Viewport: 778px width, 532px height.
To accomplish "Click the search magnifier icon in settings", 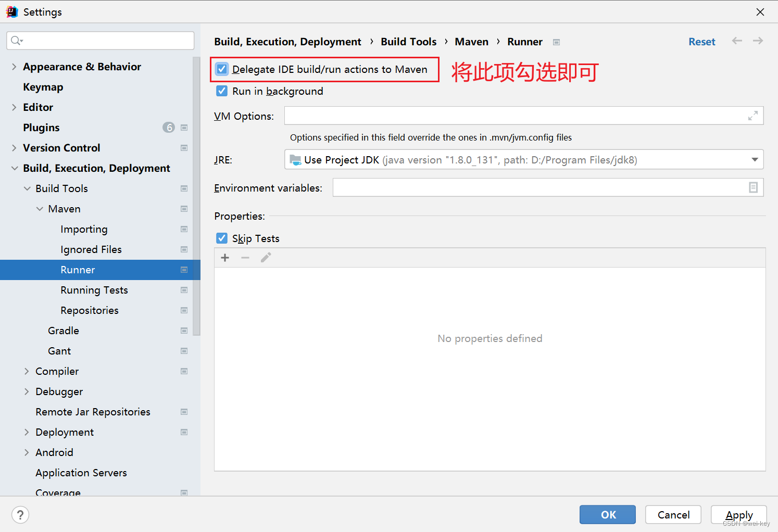I will pyautogui.click(x=17, y=41).
